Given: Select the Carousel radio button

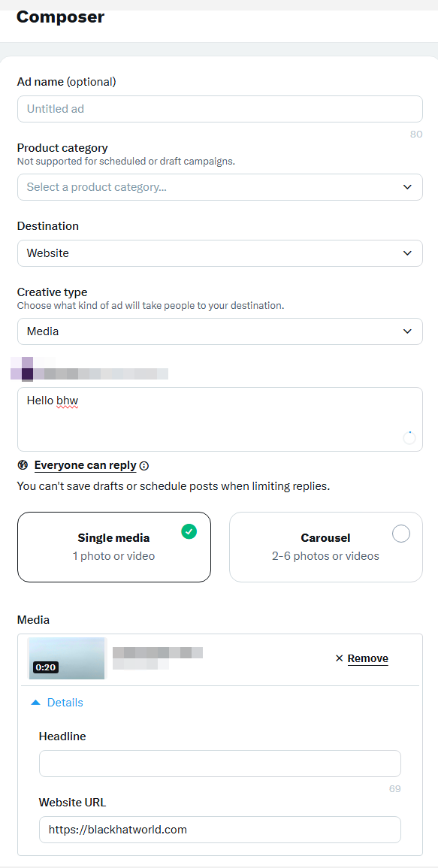Looking at the screenshot, I should pyautogui.click(x=401, y=534).
